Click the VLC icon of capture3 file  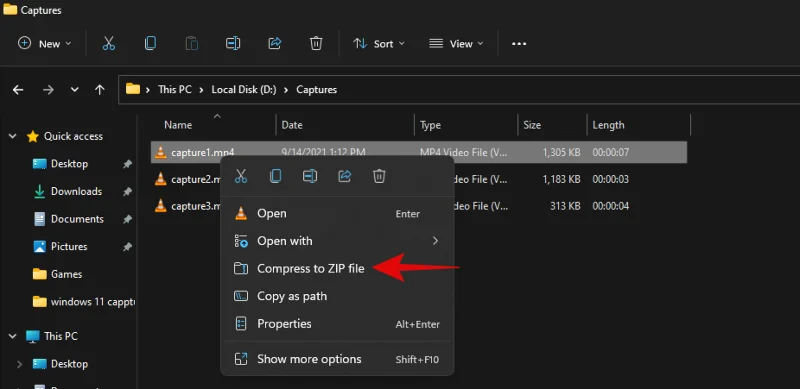[x=160, y=206]
